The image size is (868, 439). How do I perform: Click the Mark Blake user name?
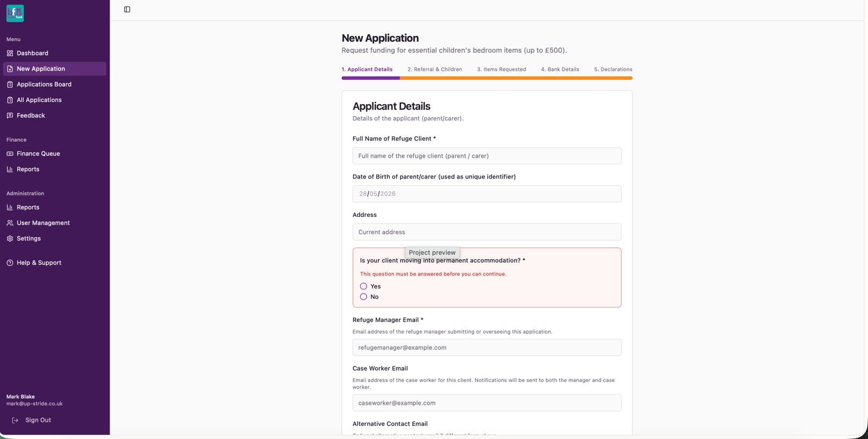point(21,397)
